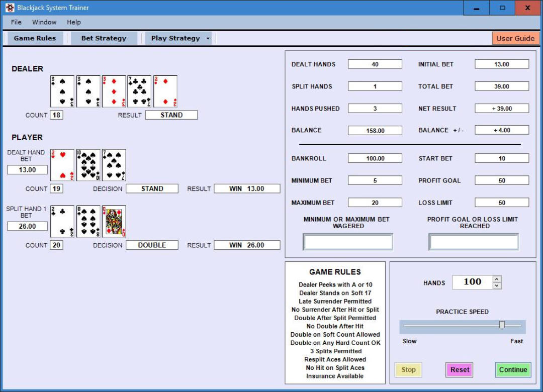
Task: Click the dealer's 3 of diamonds card
Action: pos(114,91)
